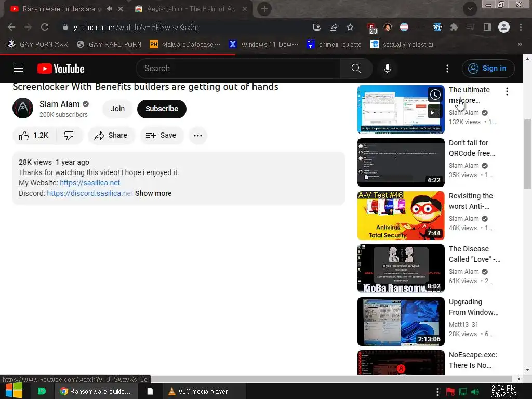
Task: Open more actions ellipsis under video
Action: [198, 136]
